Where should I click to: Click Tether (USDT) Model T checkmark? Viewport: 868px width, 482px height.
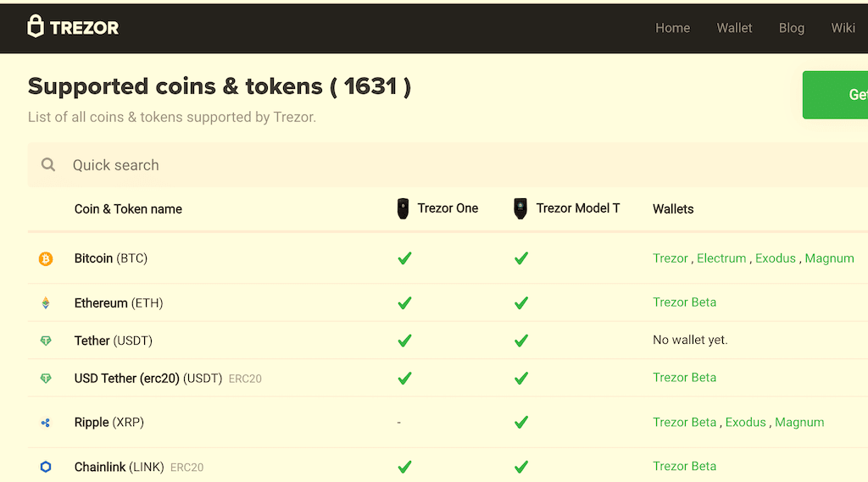(521, 341)
